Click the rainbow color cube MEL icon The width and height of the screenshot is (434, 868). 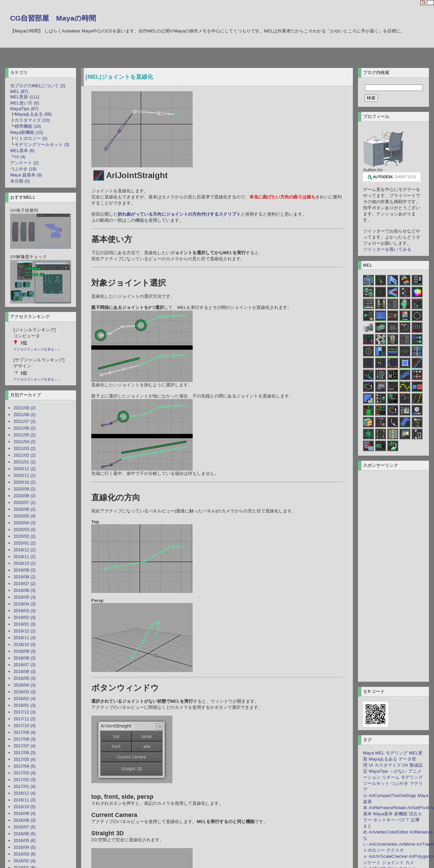417,292
